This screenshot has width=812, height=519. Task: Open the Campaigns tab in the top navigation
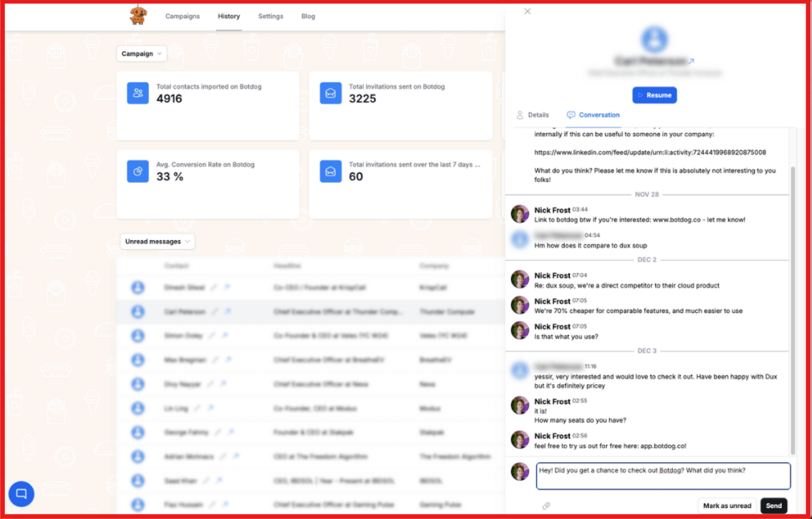click(182, 16)
